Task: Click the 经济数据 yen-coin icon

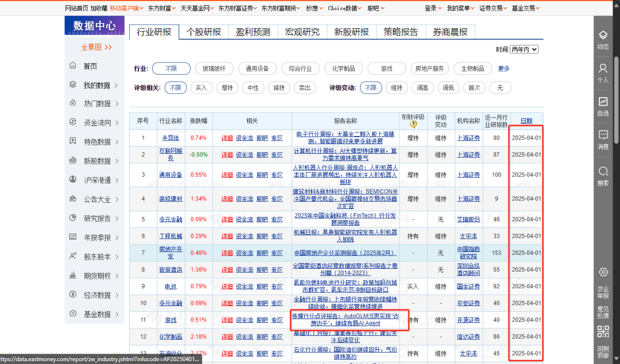Action: (73, 295)
